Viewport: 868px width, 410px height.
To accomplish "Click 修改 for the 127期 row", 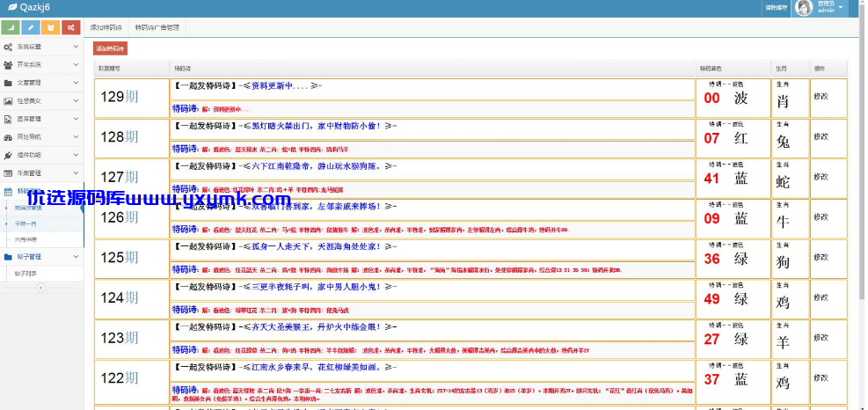I will [821, 178].
